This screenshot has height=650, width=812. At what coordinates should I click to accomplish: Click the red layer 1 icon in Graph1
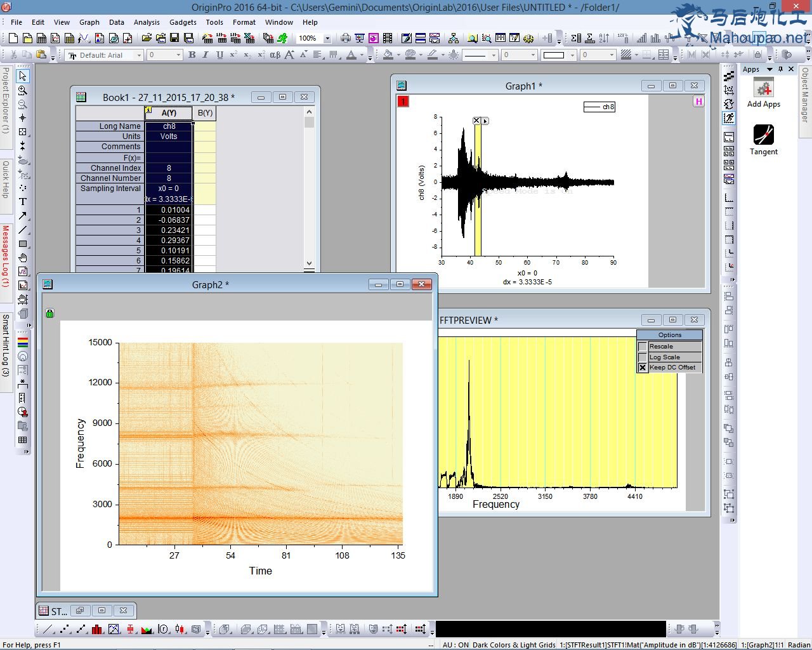[403, 102]
